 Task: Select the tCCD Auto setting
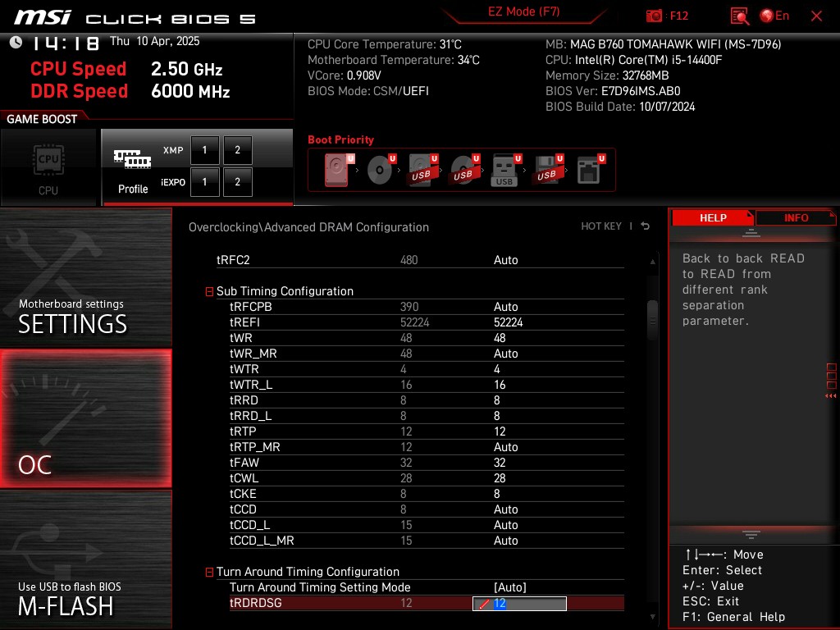click(505, 509)
